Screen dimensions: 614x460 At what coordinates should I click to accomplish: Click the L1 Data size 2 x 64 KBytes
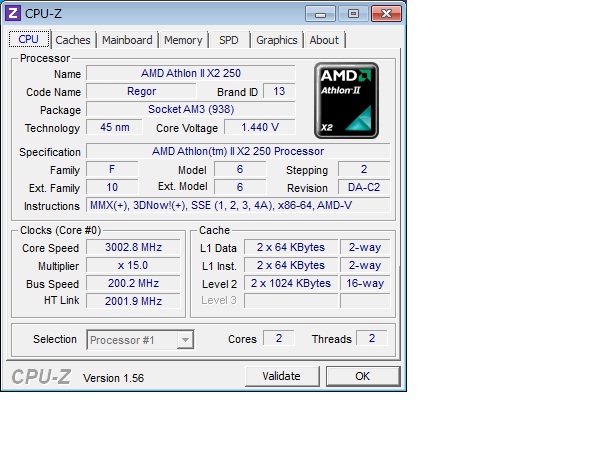(x=291, y=247)
